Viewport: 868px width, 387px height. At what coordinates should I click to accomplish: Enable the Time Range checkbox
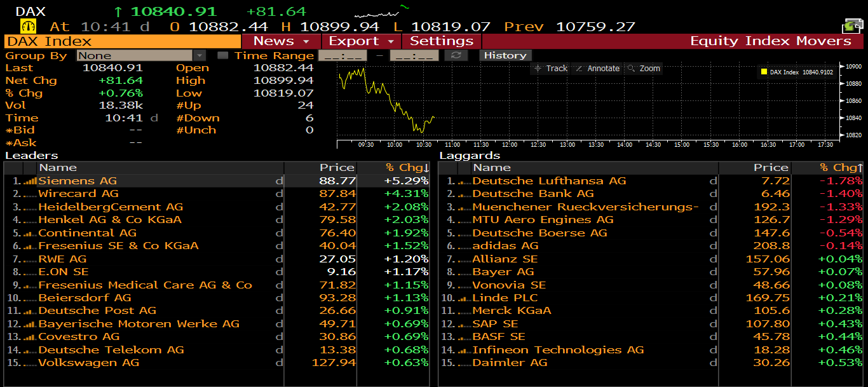point(222,55)
